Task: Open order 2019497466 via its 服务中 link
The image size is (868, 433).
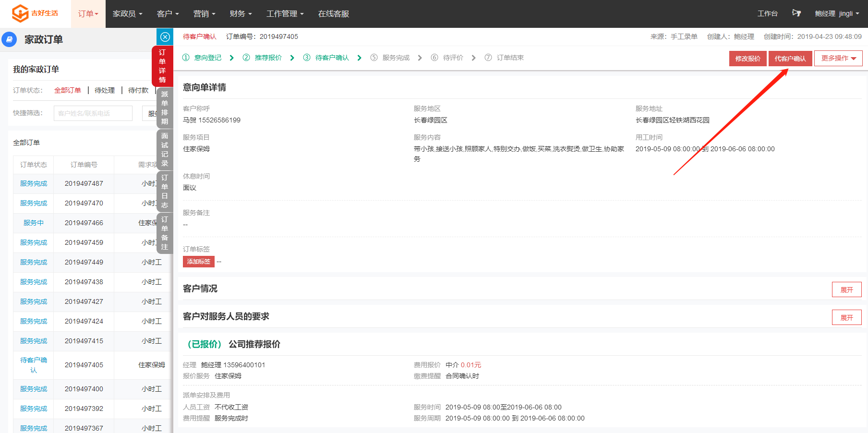Action: (x=34, y=223)
